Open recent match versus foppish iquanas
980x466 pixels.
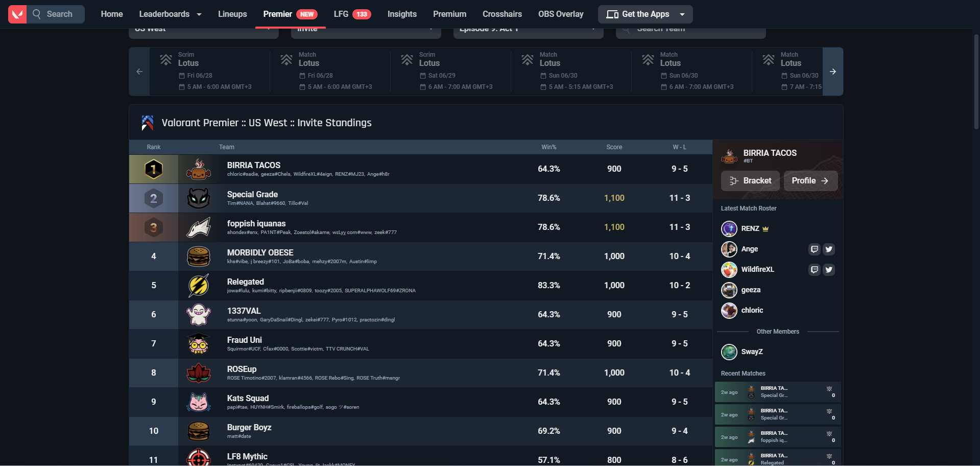pos(778,437)
